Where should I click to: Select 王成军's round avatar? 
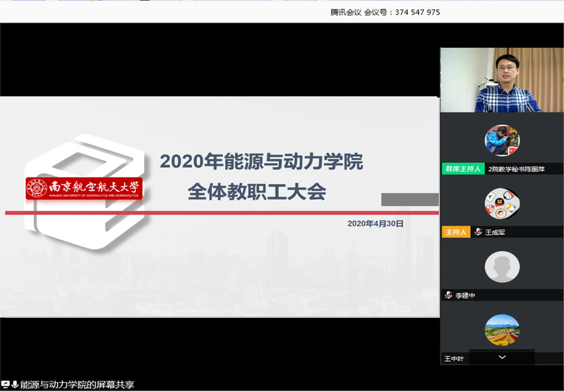pyautogui.click(x=502, y=204)
